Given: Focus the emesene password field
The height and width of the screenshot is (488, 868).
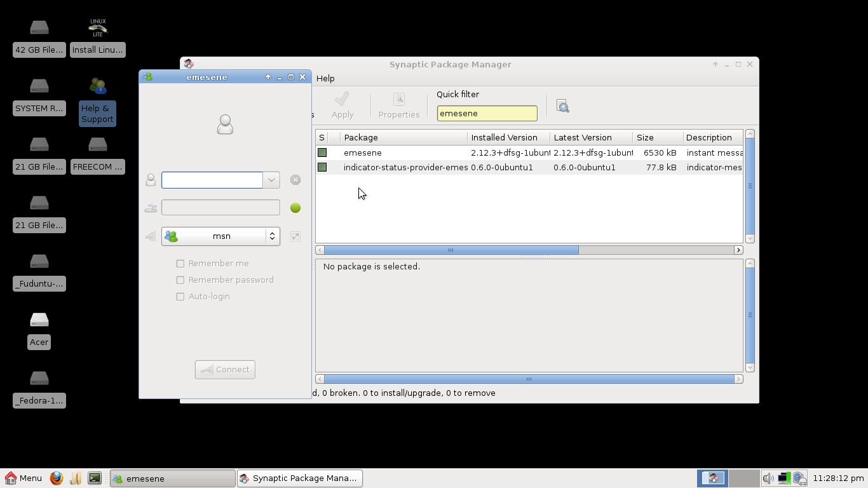Looking at the screenshot, I should coord(220,208).
